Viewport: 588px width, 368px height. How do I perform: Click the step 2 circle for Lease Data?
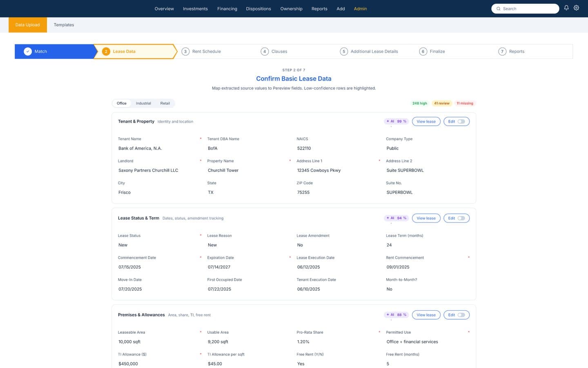(x=106, y=52)
